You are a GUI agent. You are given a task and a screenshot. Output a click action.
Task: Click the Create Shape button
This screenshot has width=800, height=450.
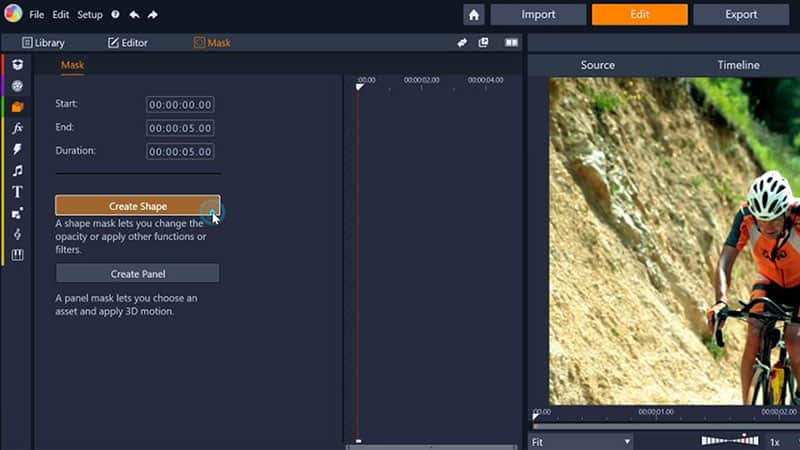[x=137, y=206]
